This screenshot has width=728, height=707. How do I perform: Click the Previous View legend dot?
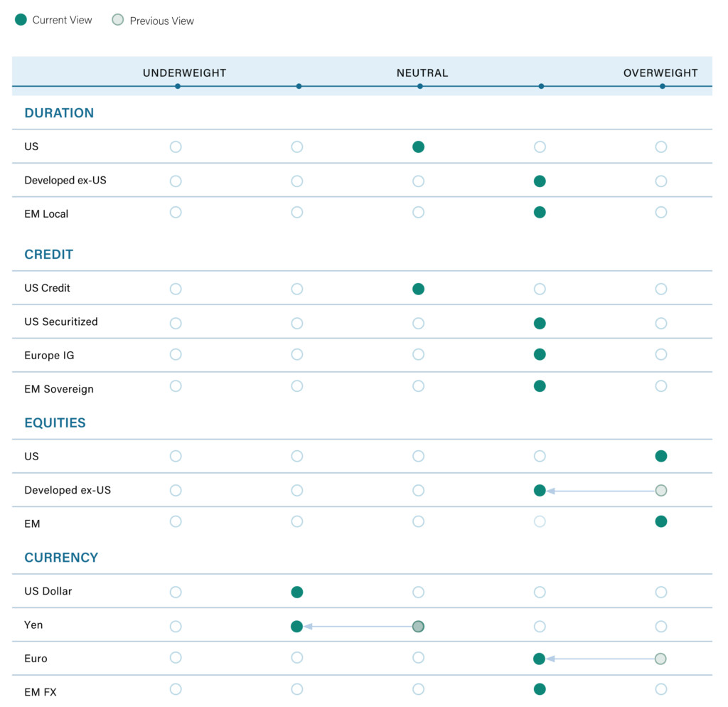(118, 20)
